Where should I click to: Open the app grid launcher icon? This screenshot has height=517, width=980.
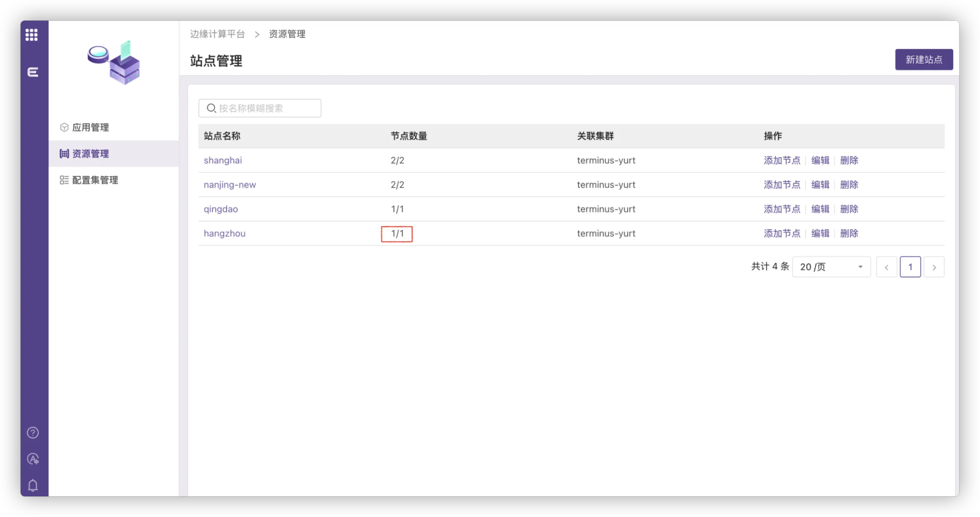(31, 34)
